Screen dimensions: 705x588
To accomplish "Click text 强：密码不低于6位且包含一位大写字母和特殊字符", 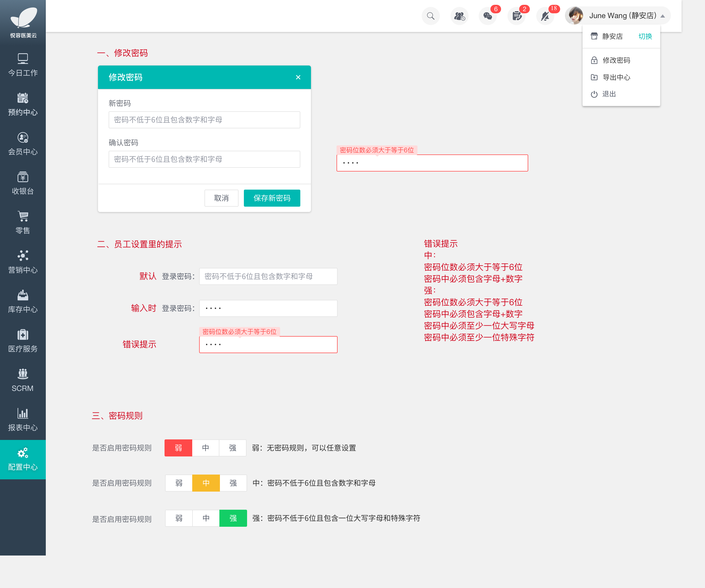I will tap(336, 518).
